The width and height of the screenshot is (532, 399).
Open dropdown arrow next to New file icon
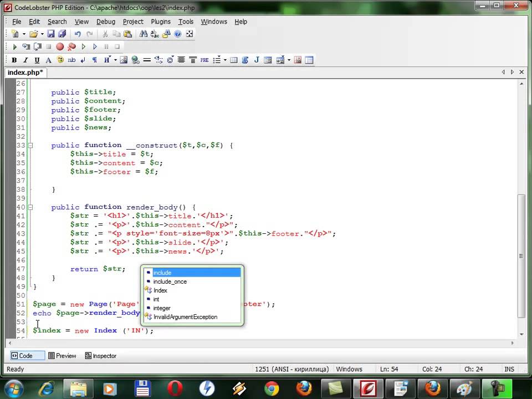click(23, 34)
